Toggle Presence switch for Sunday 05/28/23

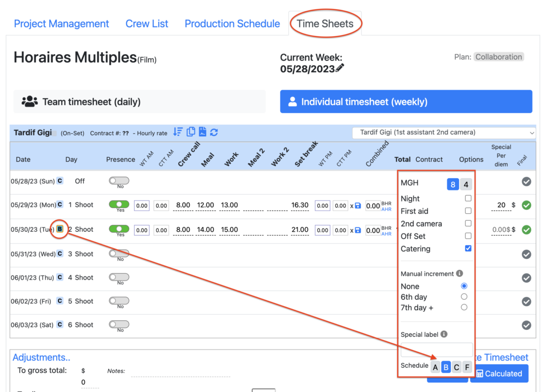tap(119, 181)
